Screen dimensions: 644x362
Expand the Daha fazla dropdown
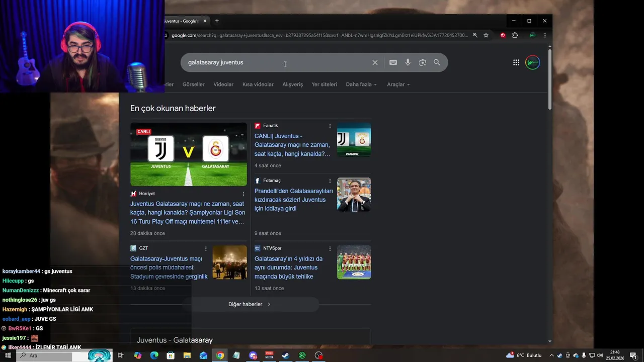[x=361, y=84]
